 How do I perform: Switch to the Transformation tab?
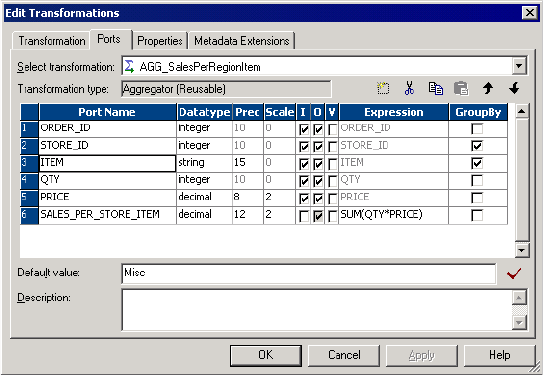[52, 41]
